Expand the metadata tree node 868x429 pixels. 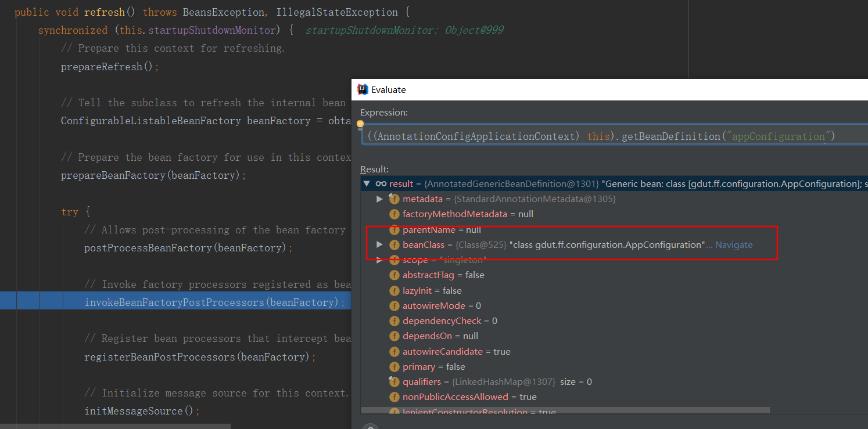379,199
